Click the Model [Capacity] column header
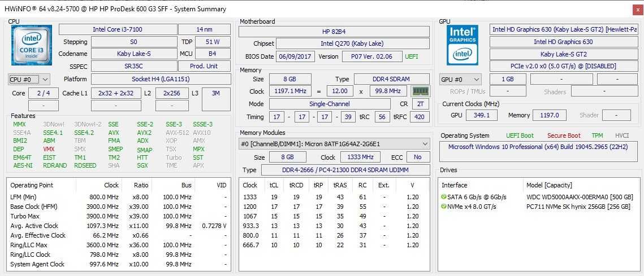Screen dimensions: 644x276 tap(549, 185)
